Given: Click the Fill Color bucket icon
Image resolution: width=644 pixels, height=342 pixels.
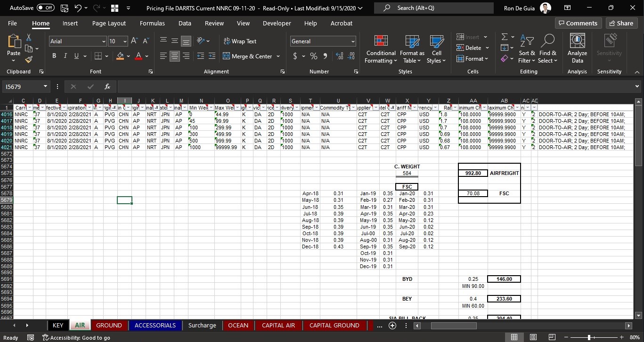Looking at the screenshot, I should pyautogui.click(x=120, y=56).
